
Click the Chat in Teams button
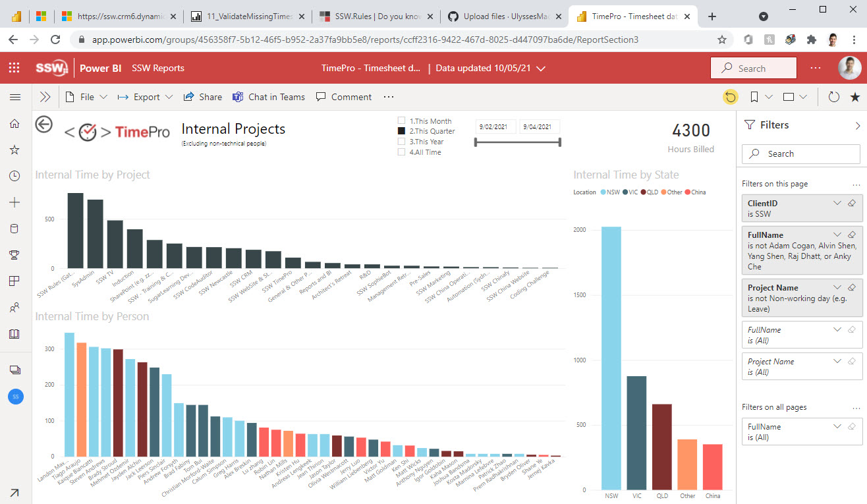pyautogui.click(x=269, y=97)
